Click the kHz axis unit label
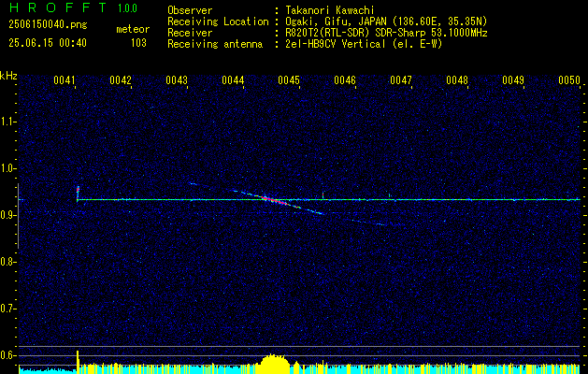Screen dimensions: 588x374 (8, 76)
